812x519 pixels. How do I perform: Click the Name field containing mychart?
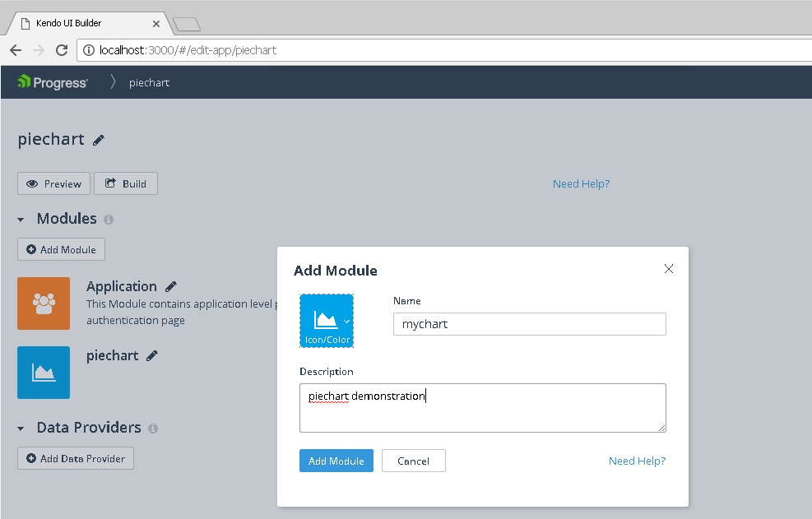click(x=529, y=324)
